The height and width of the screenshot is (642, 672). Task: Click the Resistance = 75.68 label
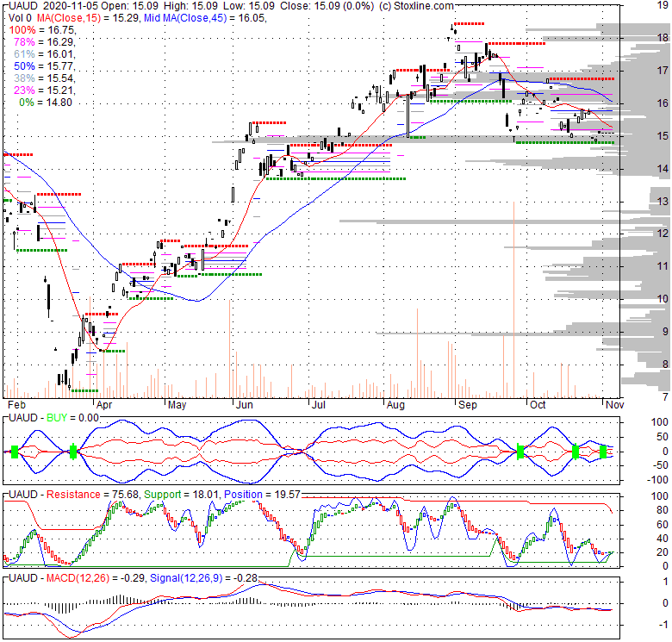click(92, 495)
